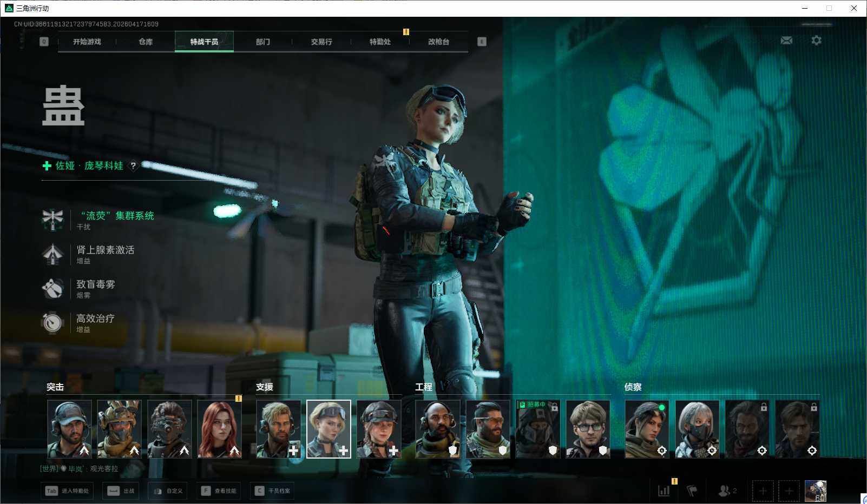The width and height of the screenshot is (867, 504).
Task: Select the red-haired assault operator portrait
Action: point(220,429)
